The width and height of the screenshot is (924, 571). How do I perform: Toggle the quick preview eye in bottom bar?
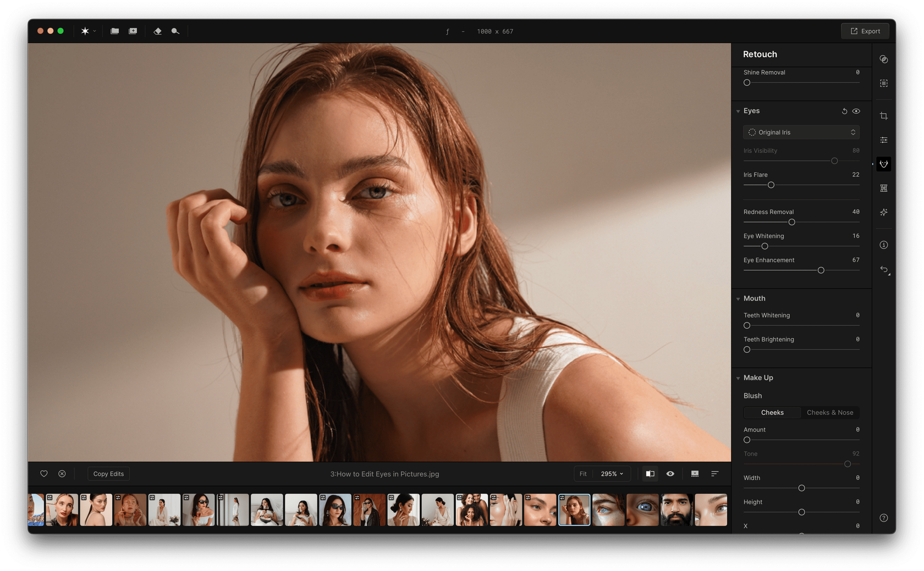[670, 473]
